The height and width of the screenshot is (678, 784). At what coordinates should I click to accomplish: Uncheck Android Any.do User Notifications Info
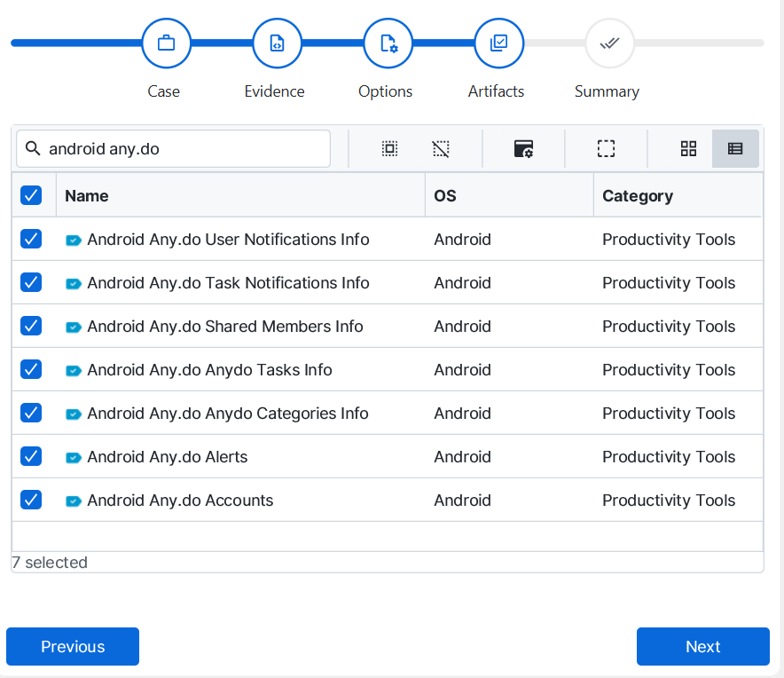31,240
